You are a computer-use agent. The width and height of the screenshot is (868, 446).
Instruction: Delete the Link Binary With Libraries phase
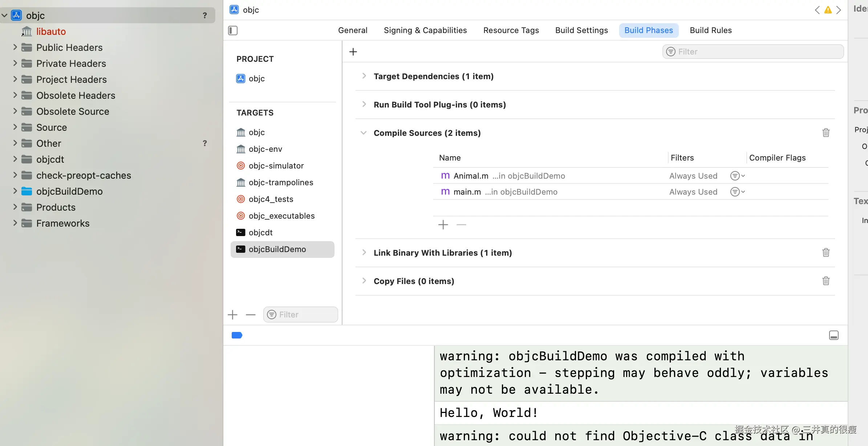826,252
